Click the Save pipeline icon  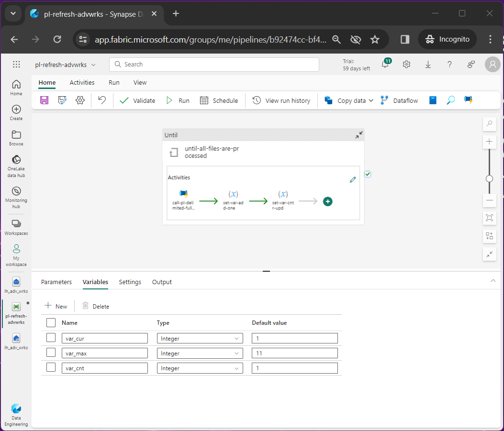coord(45,100)
